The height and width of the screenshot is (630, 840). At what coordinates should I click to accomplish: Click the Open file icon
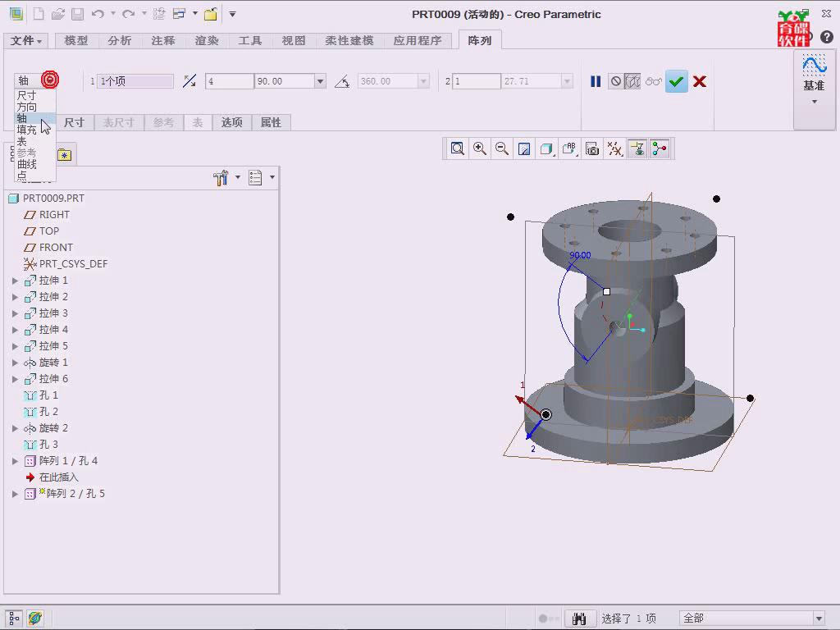tap(58, 14)
